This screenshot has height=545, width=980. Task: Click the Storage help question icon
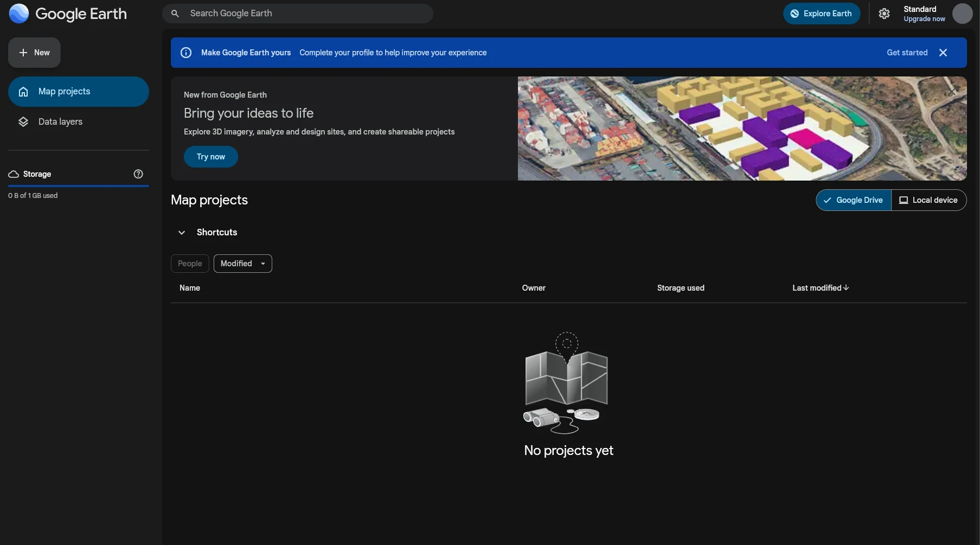pos(138,174)
